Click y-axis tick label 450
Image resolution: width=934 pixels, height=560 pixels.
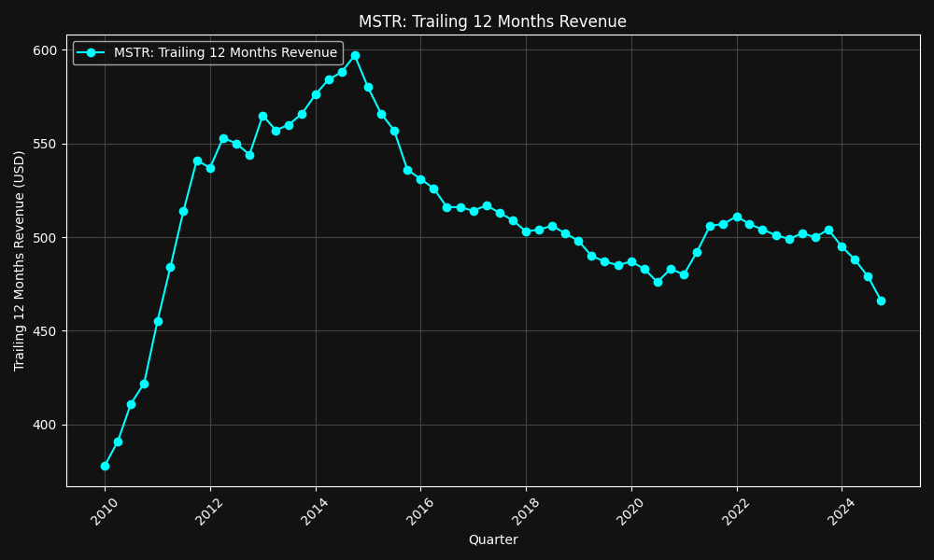point(45,331)
